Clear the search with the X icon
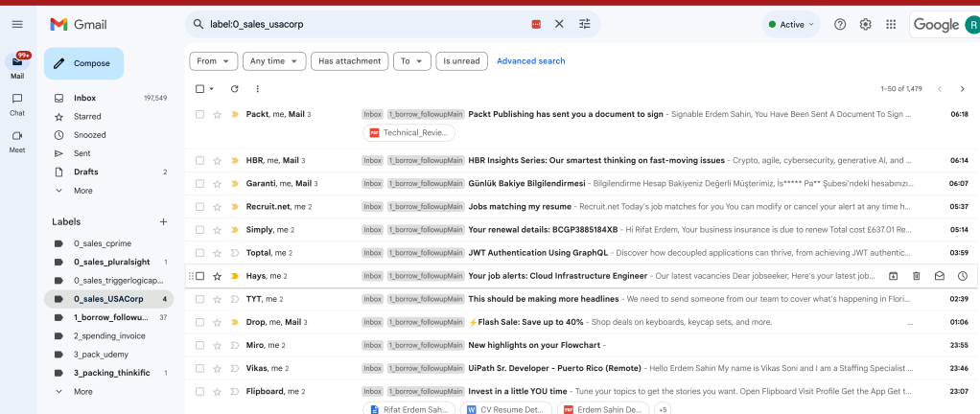Viewport: 980px width, 414px height. [559, 24]
